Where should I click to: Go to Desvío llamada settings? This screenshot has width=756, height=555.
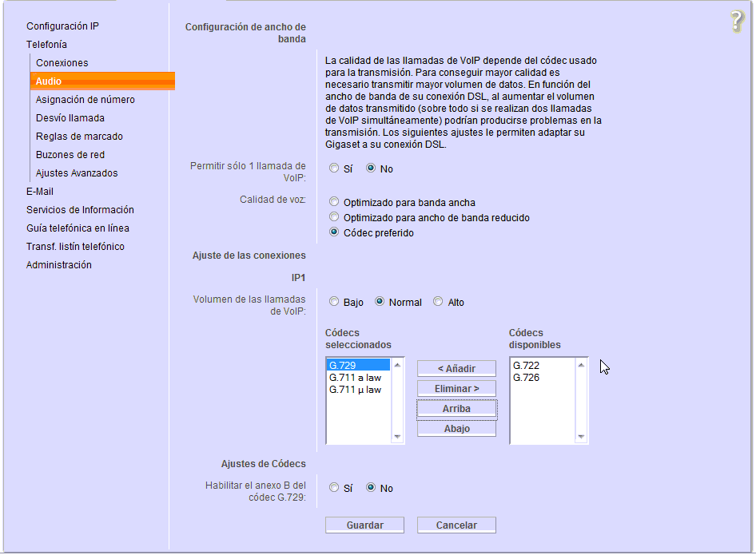[x=70, y=118]
